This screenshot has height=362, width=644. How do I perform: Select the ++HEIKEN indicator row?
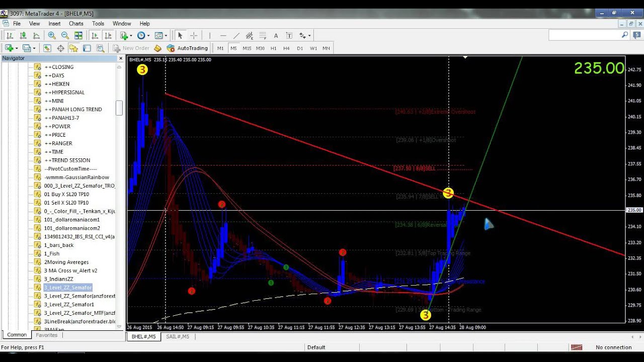pyautogui.click(x=57, y=84)
